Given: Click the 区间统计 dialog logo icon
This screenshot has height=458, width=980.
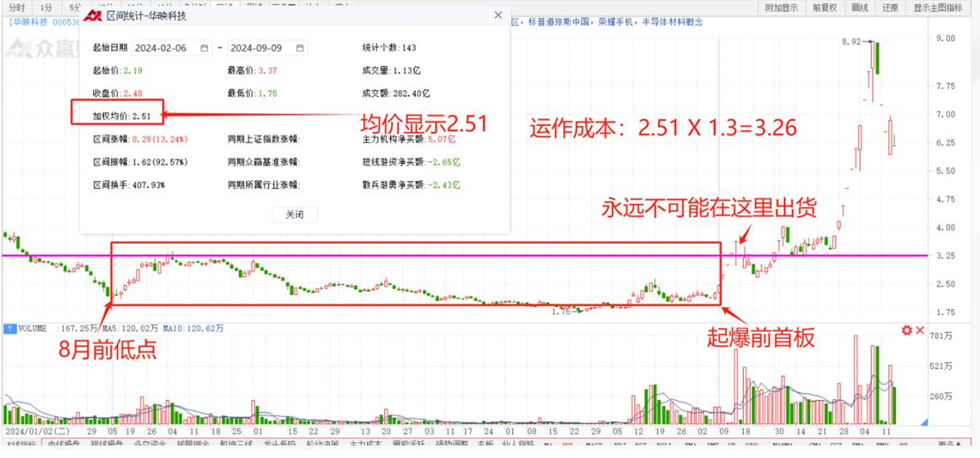Looking at the screenshot, I should click(93, 16).
